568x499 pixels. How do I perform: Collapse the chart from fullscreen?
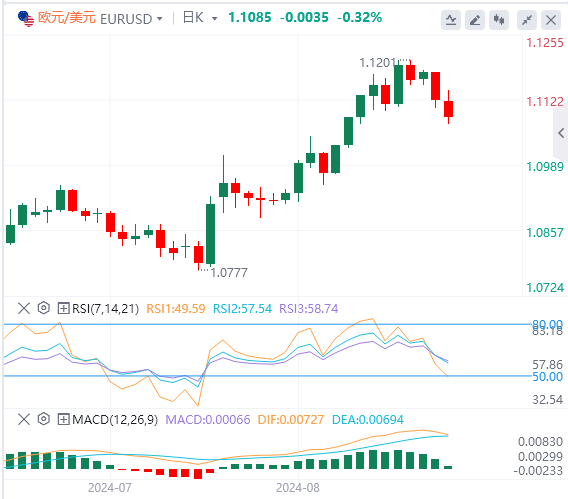527,20
